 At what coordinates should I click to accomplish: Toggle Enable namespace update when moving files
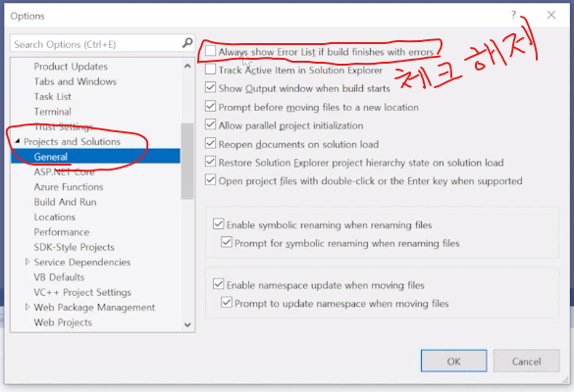click(218, 284)
